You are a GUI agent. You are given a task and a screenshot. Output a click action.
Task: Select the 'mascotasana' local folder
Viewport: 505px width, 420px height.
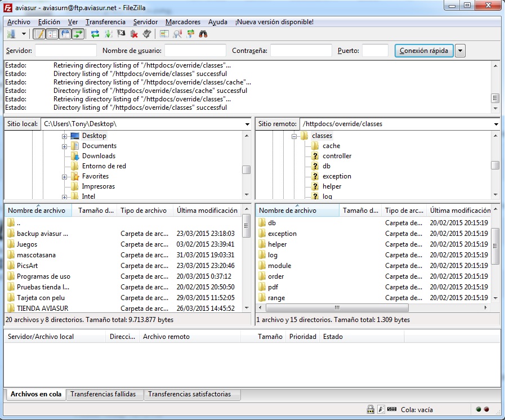[123, 255]
